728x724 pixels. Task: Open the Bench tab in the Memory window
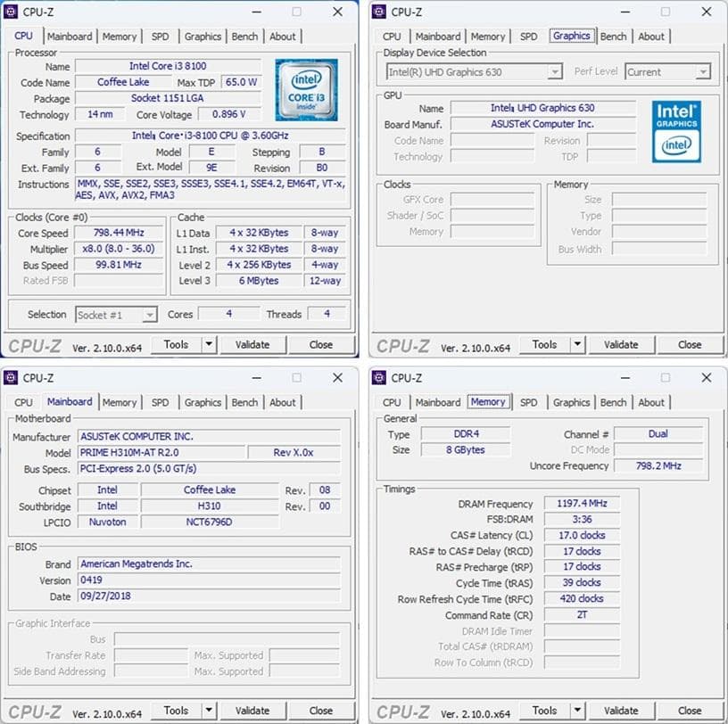(x=613, y=402)
